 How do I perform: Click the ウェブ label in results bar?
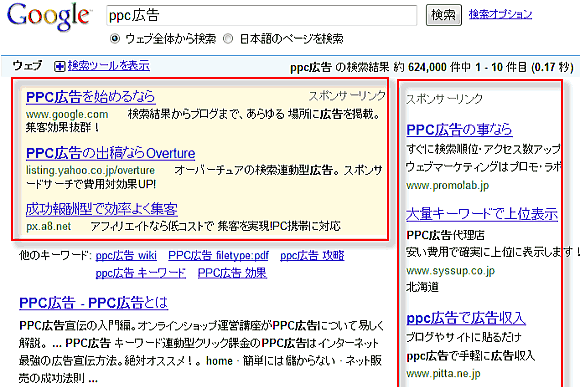click(27, 65)
